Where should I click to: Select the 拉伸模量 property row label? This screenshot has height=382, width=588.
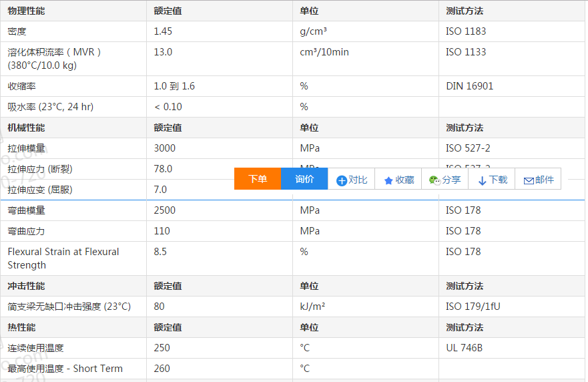26,148
